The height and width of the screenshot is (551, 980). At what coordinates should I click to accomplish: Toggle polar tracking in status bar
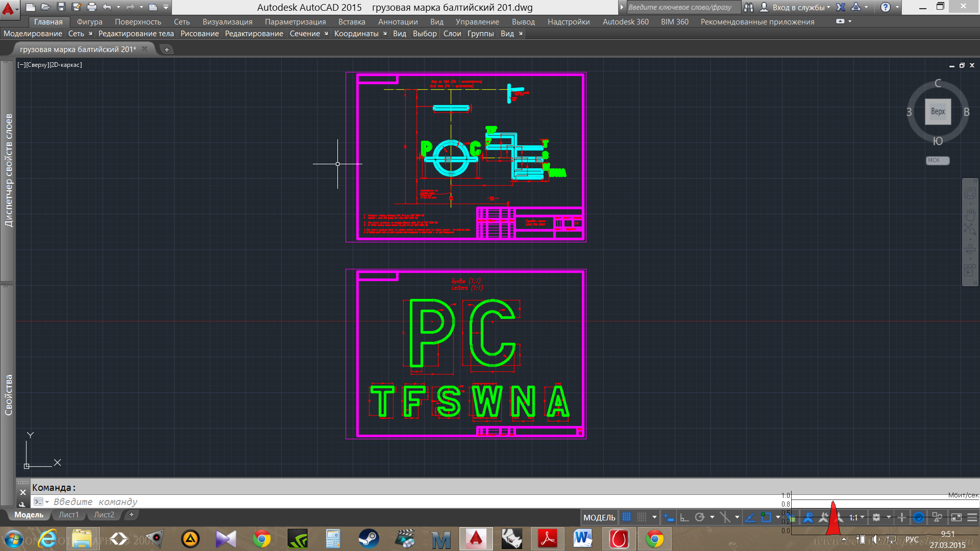tap(700, 517)
